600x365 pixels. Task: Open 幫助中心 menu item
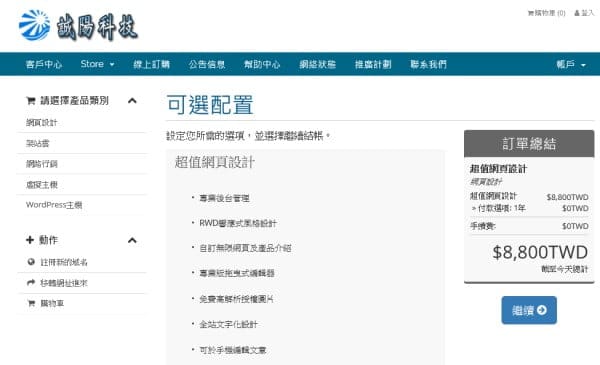(x=262, y=64)
